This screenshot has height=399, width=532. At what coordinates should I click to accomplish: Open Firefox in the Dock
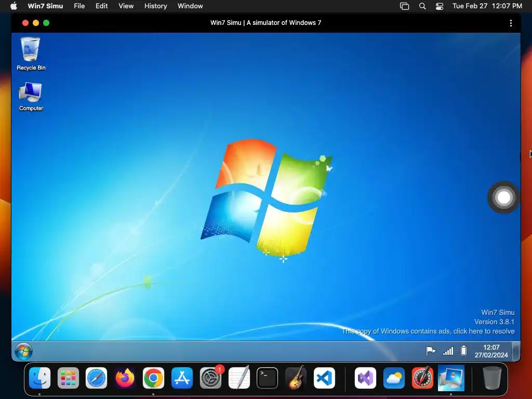[125, 378]
